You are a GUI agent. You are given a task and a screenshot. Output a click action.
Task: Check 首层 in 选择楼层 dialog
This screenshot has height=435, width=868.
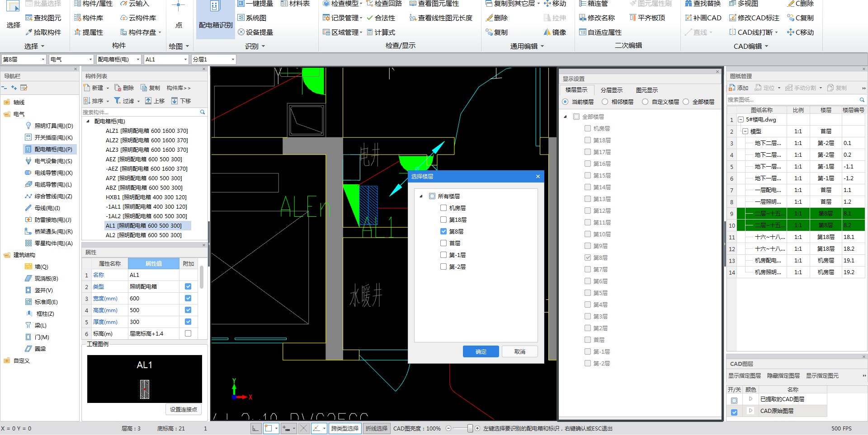pos(443,243)
